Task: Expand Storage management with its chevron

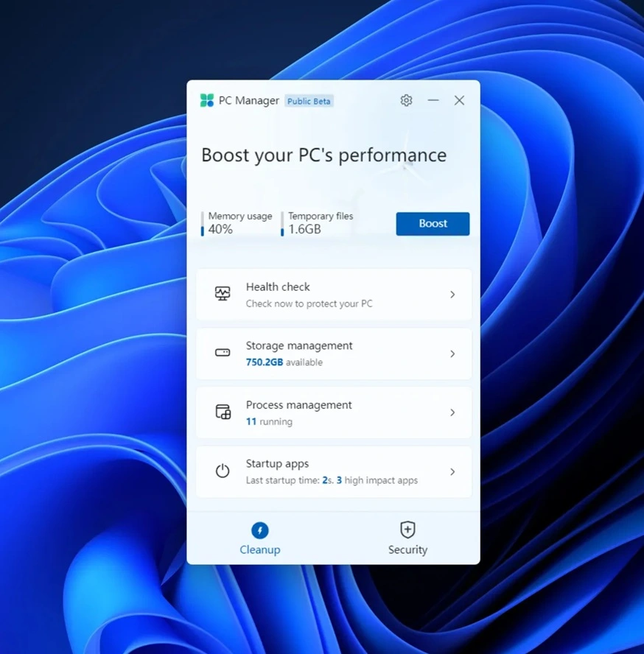Action: click(452, 354)
